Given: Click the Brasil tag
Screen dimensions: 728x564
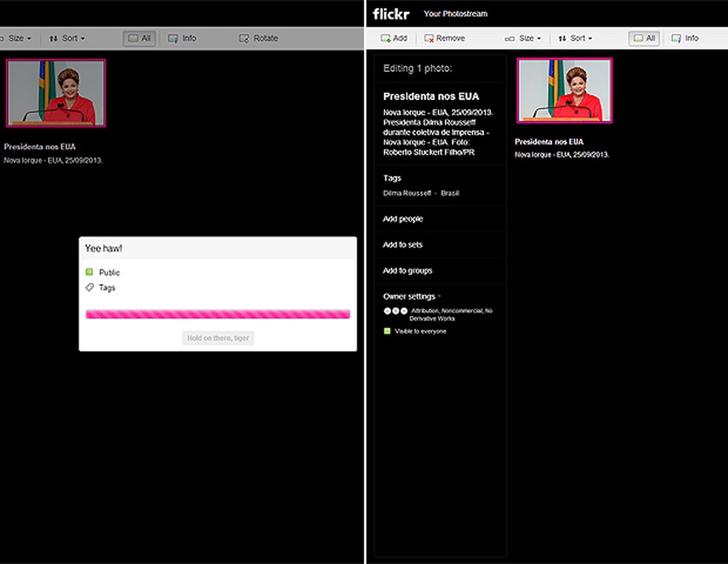Looking at the screenshot, I should click(449, 193).
